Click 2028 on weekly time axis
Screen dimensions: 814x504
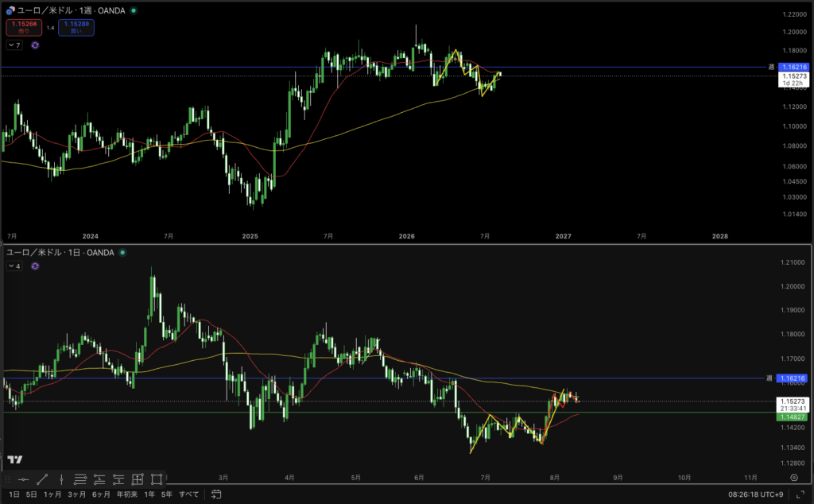720,236
